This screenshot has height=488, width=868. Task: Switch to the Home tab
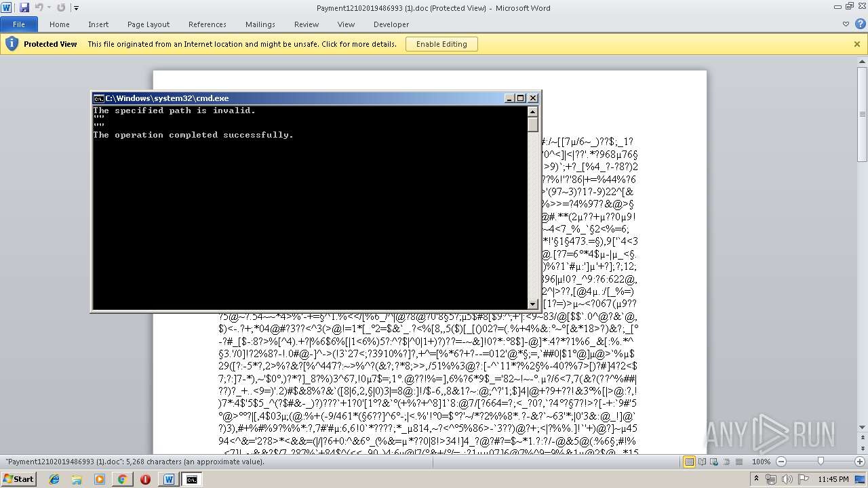60,24
